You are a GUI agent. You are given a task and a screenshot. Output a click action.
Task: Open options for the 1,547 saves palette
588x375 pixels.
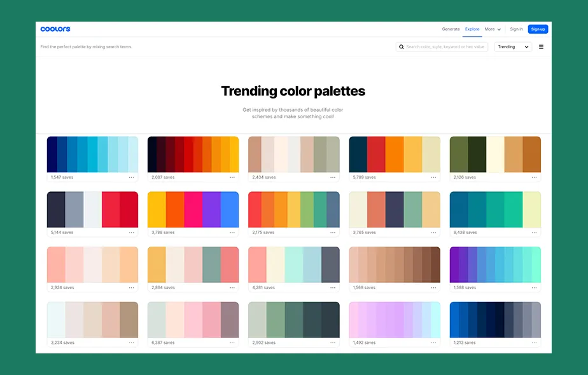(131, 177)
